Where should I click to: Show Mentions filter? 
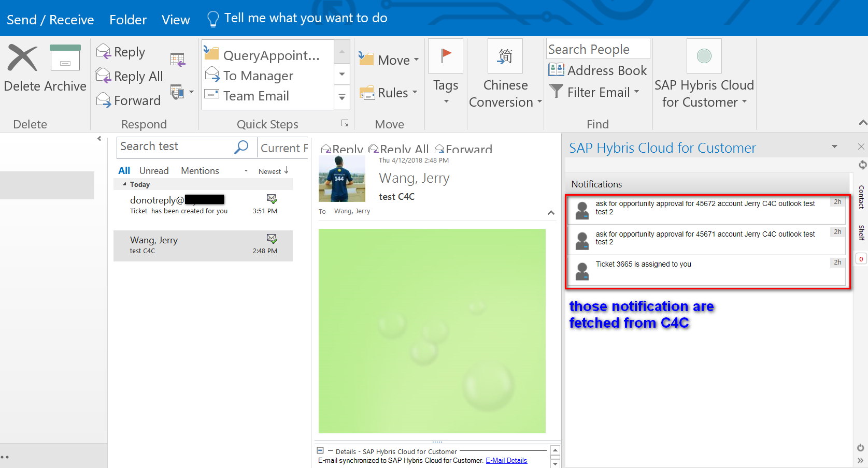tap(200, 170)
